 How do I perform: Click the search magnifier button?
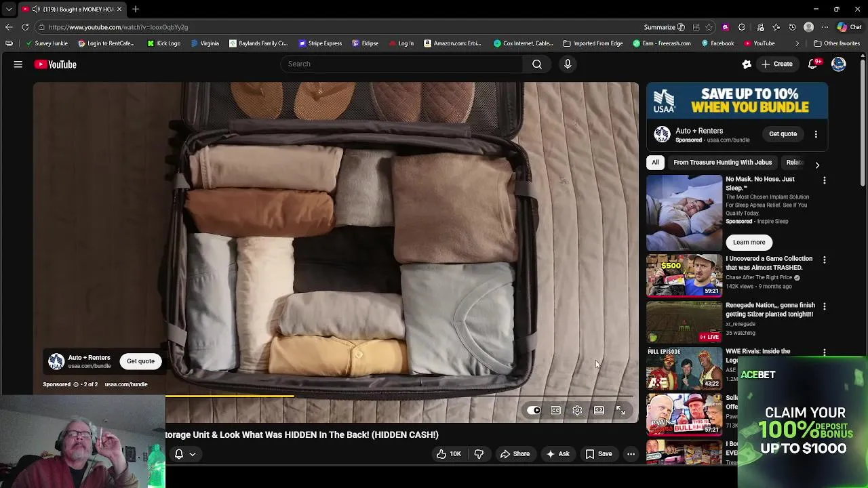click(537, 64)
